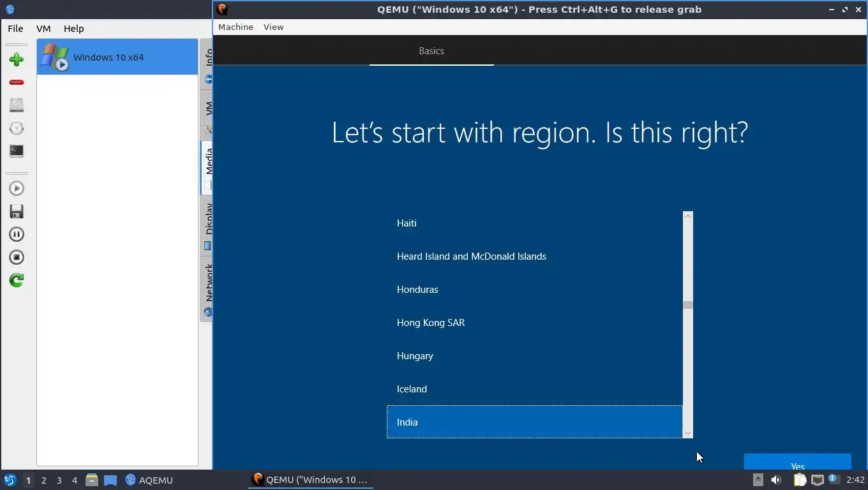
Task: Click the region list scroll down arrow
Action: tap(688, 433)
